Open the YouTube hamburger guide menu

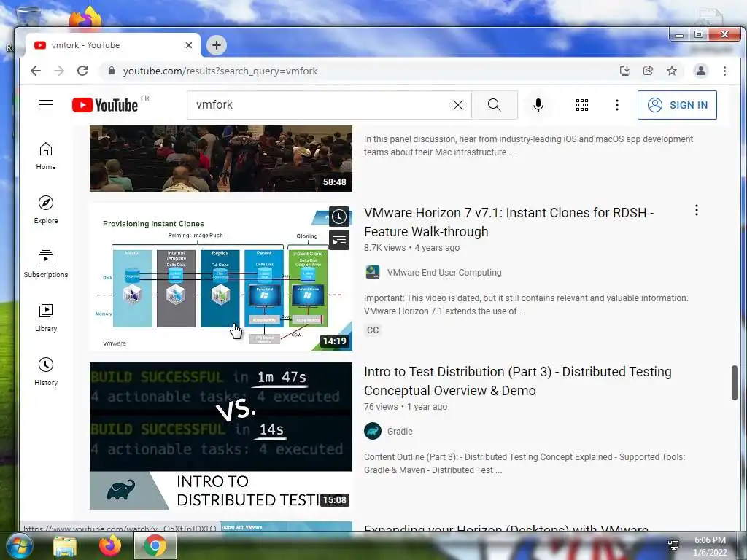pos(46,105)
